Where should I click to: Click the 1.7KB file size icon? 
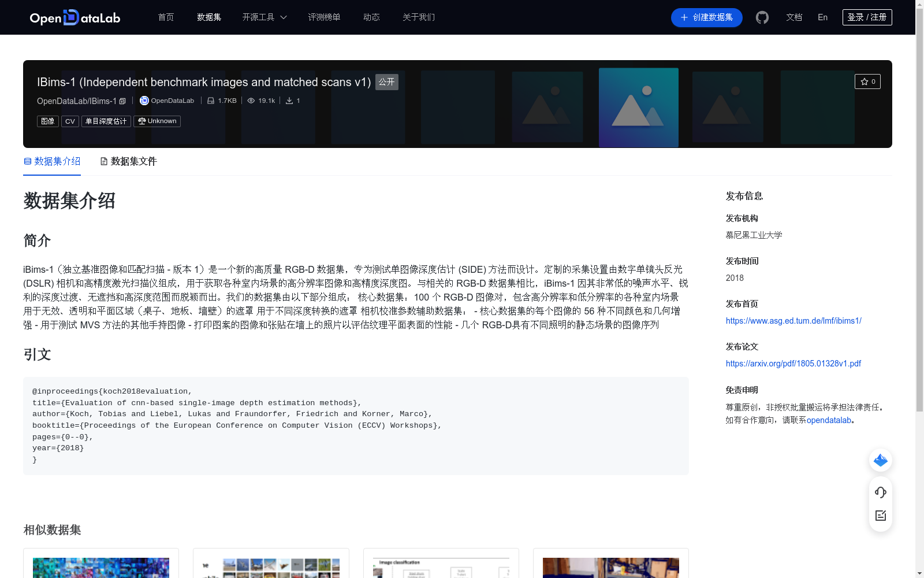[x=211, y=101]
